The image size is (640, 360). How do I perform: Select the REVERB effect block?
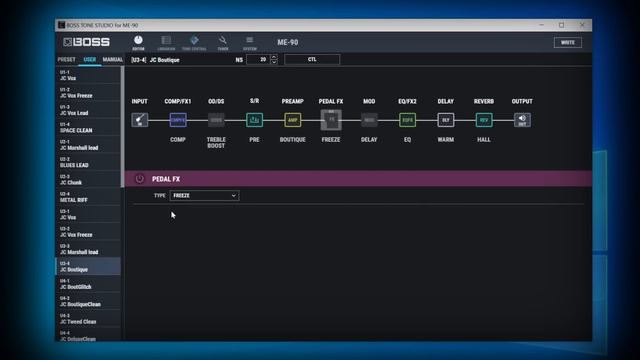click(x=484, y=120)
